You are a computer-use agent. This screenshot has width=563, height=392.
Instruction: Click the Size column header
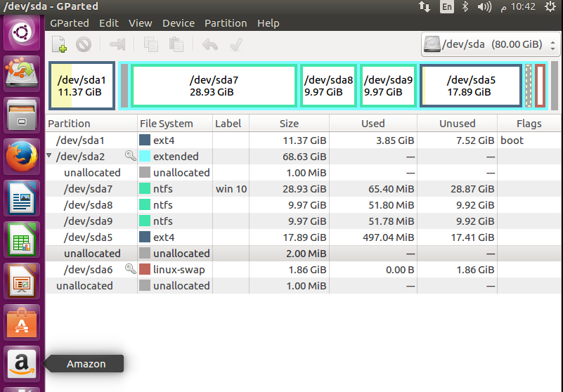point(289,123)
